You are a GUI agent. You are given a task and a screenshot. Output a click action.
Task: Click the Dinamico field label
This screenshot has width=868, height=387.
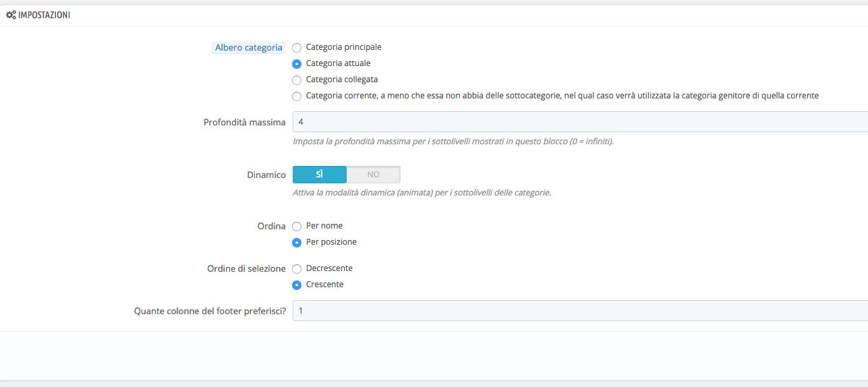266,175
